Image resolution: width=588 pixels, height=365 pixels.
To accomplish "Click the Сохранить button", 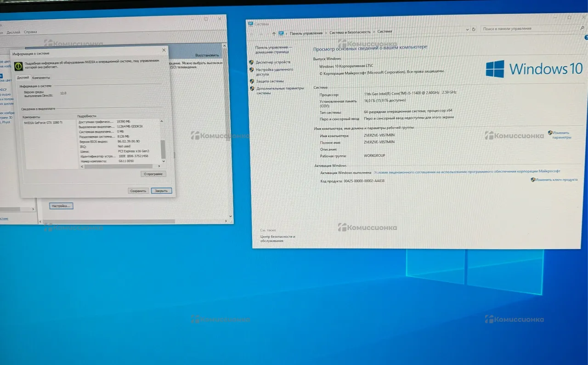I will pos(138,191).
